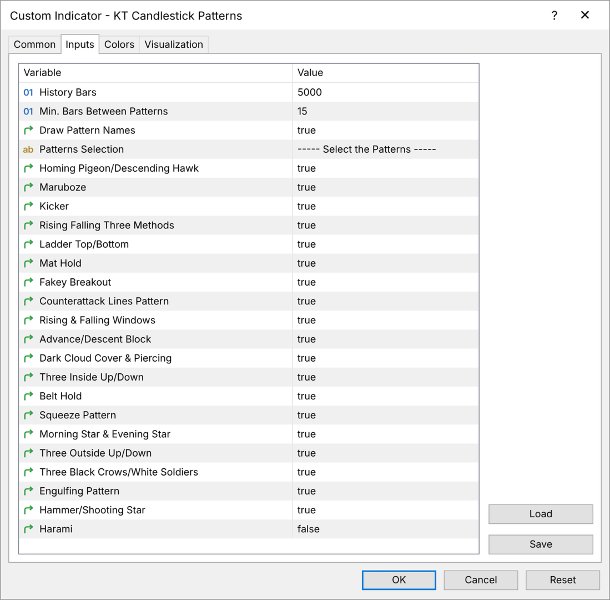Click the arrow icon beside Morning Star & Evening Star

point(28,434)
